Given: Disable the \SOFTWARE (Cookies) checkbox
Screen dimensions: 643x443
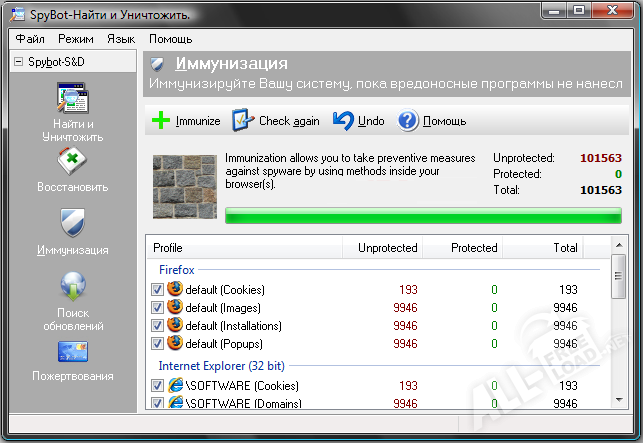Looking at the screenshot, I should (x=157, y=385).
